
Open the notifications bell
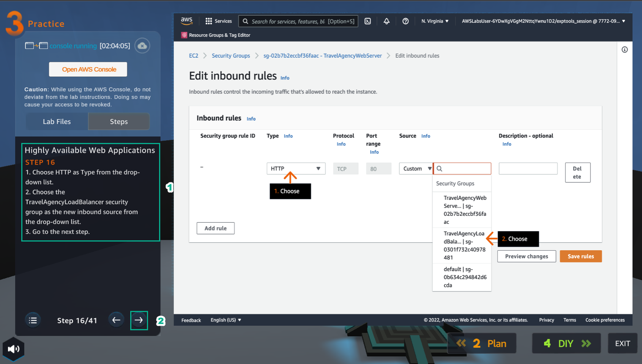(x=386, y=21)
